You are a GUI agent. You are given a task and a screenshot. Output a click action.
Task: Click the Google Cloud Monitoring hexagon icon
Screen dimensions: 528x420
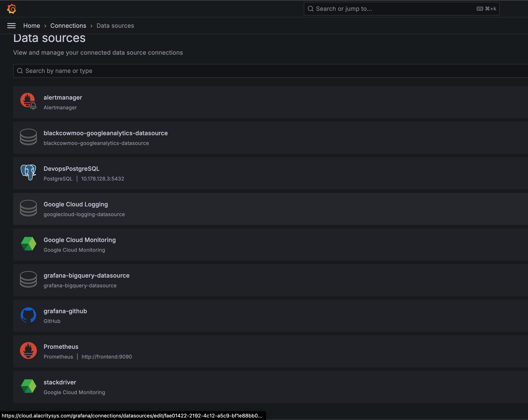coord(28,244)
